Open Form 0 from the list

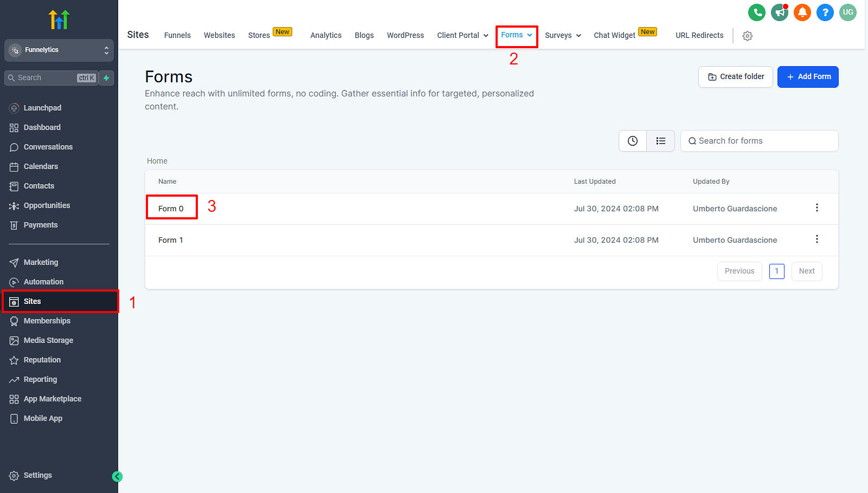(171, 209)
